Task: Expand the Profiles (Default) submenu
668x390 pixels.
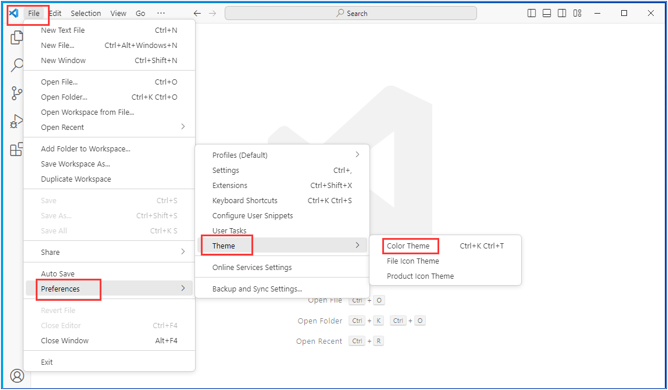Action: (x=282, y=155)
